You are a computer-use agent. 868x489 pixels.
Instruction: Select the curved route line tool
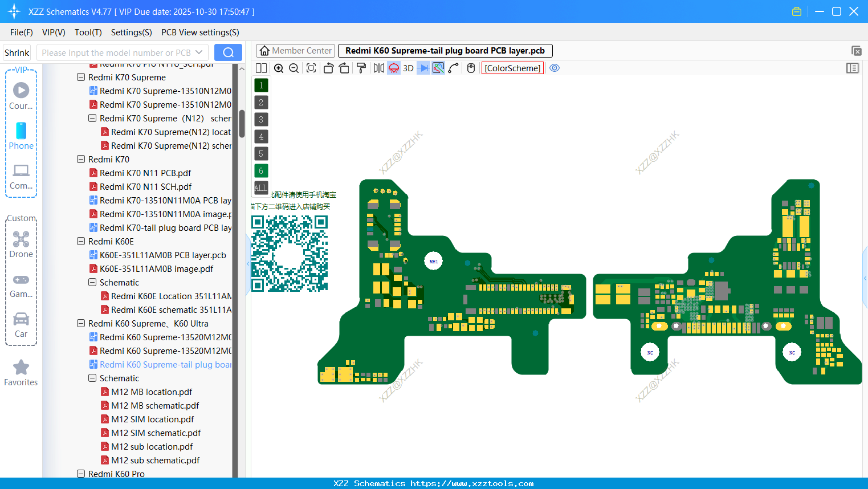(x=454, y=68)
